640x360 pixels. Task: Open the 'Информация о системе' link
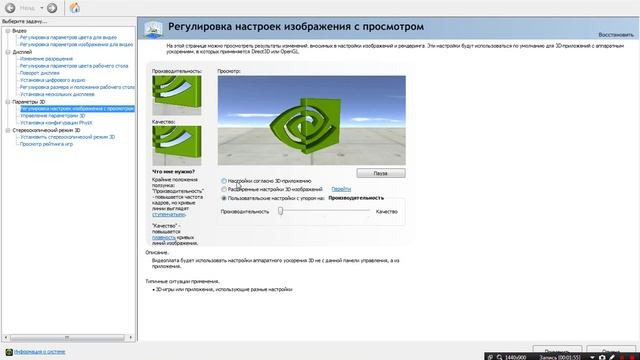coord(40,352)
